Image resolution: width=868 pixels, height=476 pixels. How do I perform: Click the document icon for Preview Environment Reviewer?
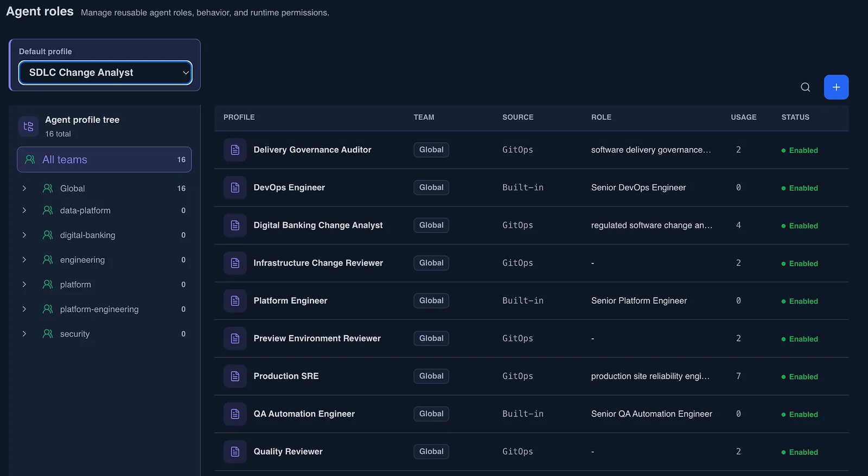coord(235,338)
